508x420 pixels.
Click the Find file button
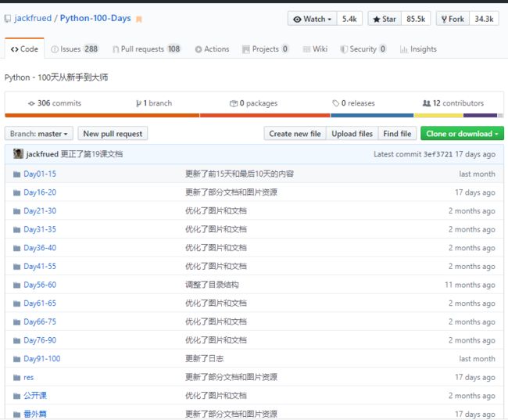(x=397, y=134)
